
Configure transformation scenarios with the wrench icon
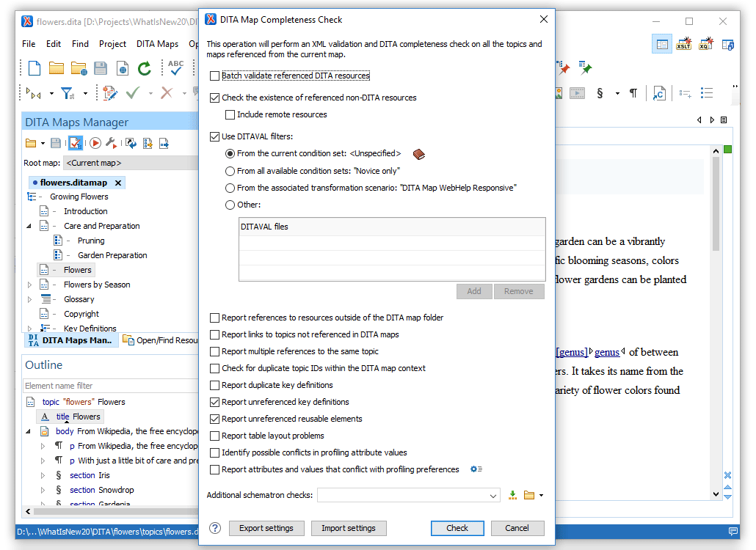[112, 143]
